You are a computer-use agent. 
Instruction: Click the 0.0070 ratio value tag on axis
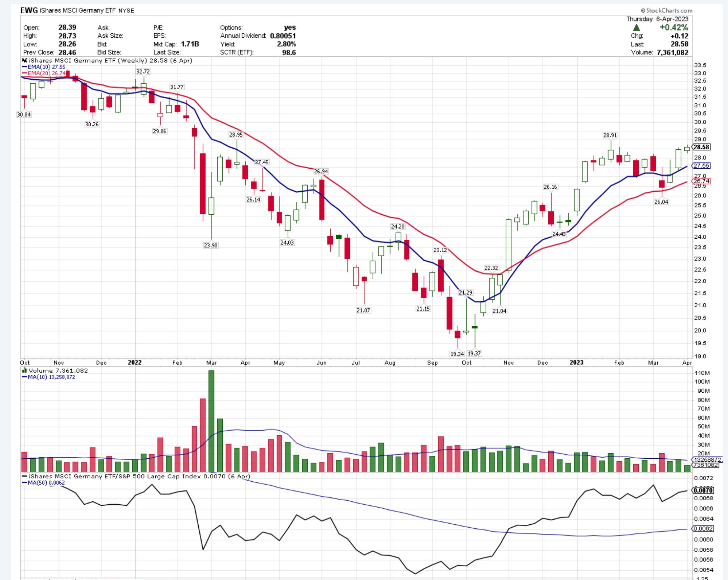(x=703, y=490)
